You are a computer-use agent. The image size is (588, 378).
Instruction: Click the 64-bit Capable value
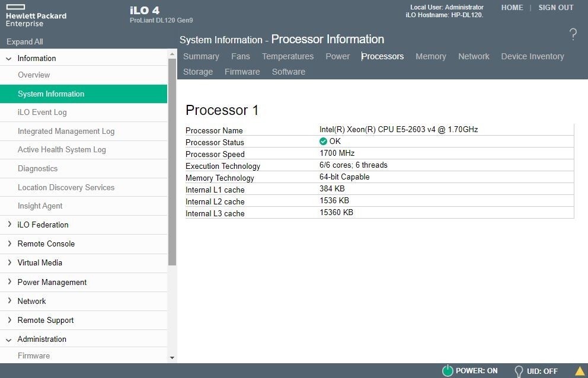344,177
